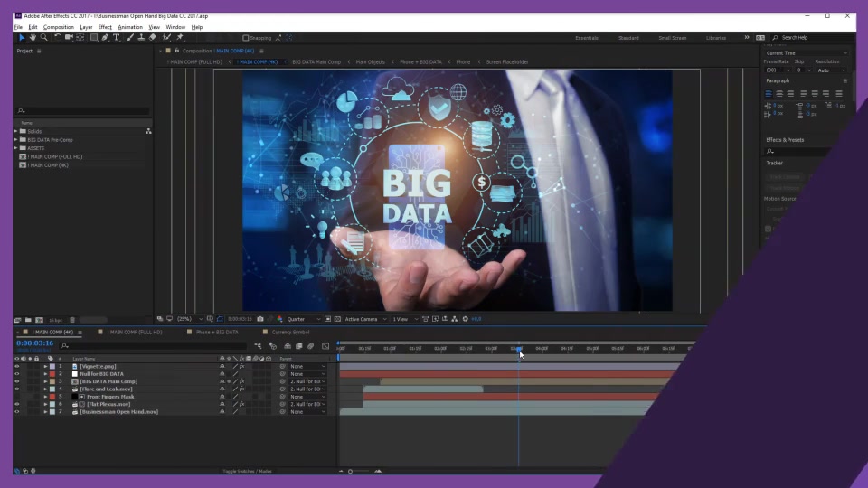
Task: Expand Flare and Leak.mov layer properties
Action: click(45, 389)
